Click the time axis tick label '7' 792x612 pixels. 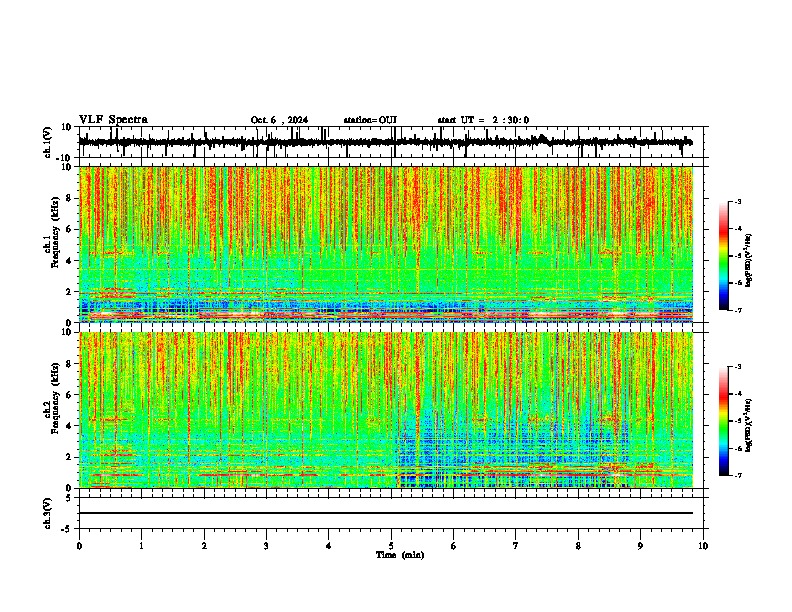pyautogui.click(x=516, y=546)
